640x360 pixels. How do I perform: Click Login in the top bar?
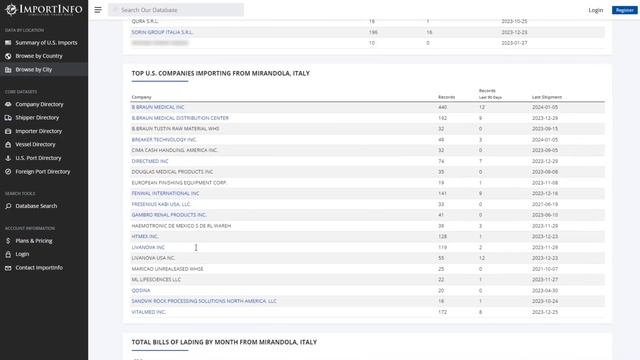596,10
